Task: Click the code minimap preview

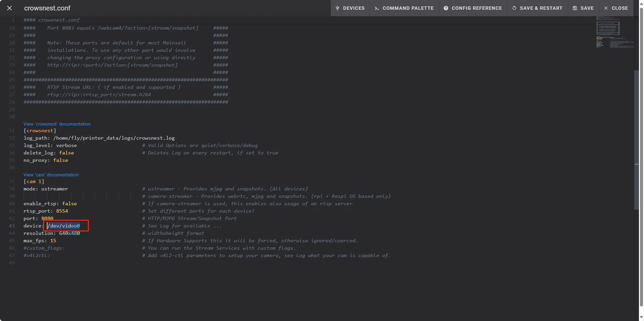Action: tap(615, 32)
